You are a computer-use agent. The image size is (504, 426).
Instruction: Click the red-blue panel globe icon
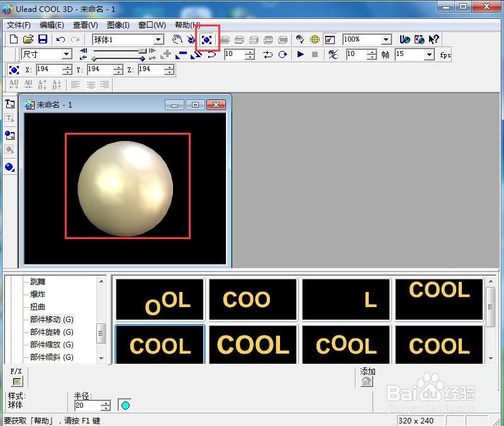pos(420,39)
